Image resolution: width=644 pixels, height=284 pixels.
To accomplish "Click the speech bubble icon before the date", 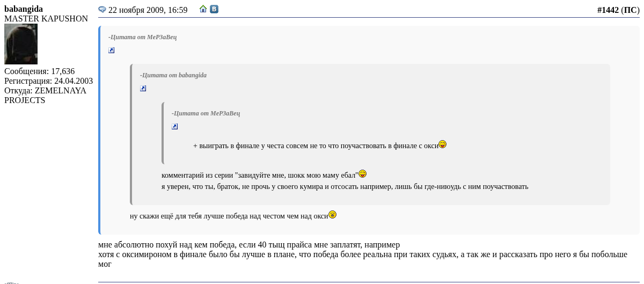I will coord(102,10).
